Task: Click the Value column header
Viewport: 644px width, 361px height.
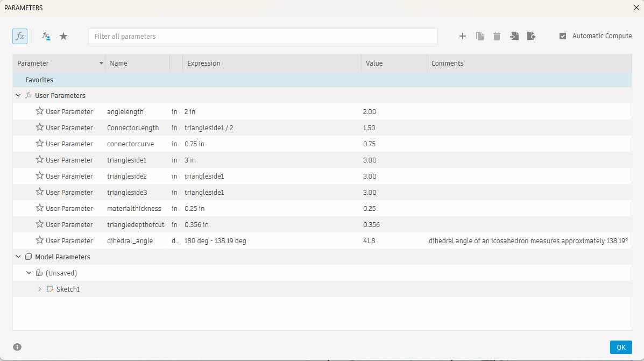Action: tap(394, 63)
